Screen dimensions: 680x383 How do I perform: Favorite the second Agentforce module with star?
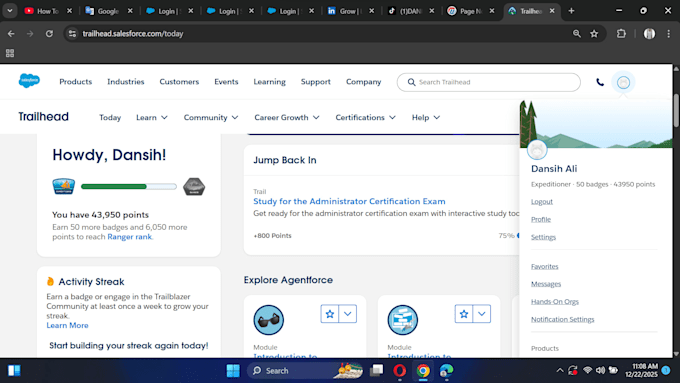[464, 314]
